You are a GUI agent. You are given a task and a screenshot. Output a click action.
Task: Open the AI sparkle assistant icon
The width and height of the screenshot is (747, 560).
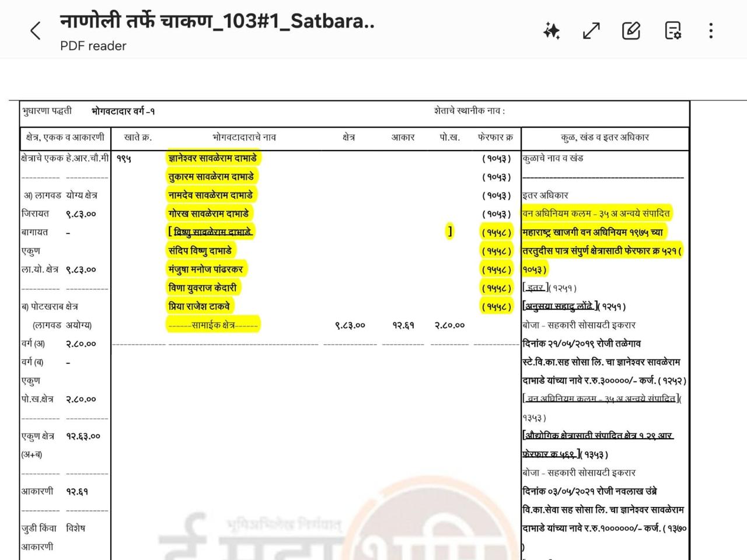click(x=551, y=31)
